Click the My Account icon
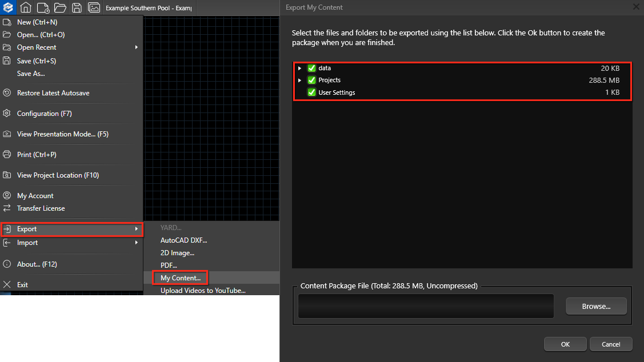The height and width of the screenshot is (362, 644). tap(7, 195)
